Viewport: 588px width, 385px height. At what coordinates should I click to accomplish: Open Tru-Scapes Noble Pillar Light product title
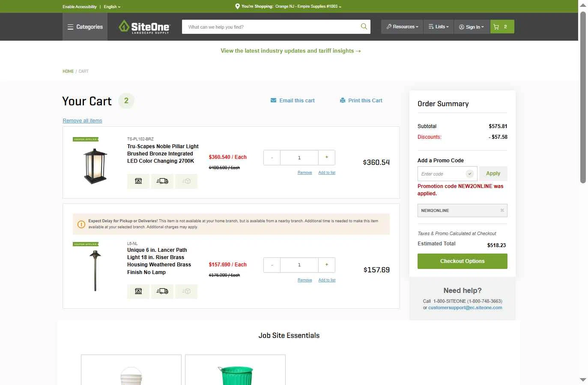click(x=163, y=154)
